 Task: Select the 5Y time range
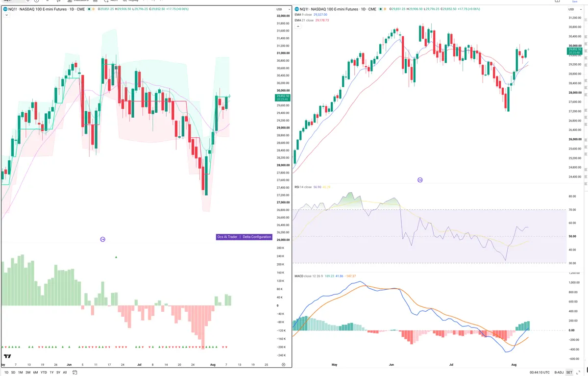click(x=58, y=372)
